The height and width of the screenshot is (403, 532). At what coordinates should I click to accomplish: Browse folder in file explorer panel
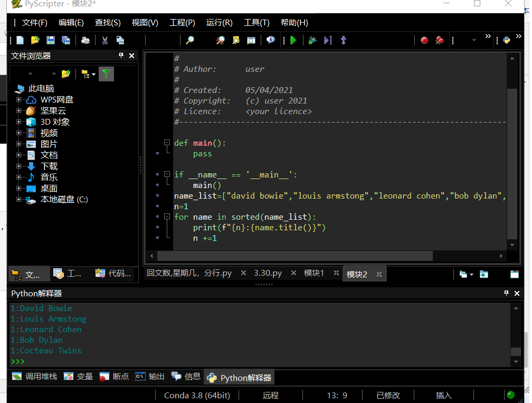tap(66, 73)
